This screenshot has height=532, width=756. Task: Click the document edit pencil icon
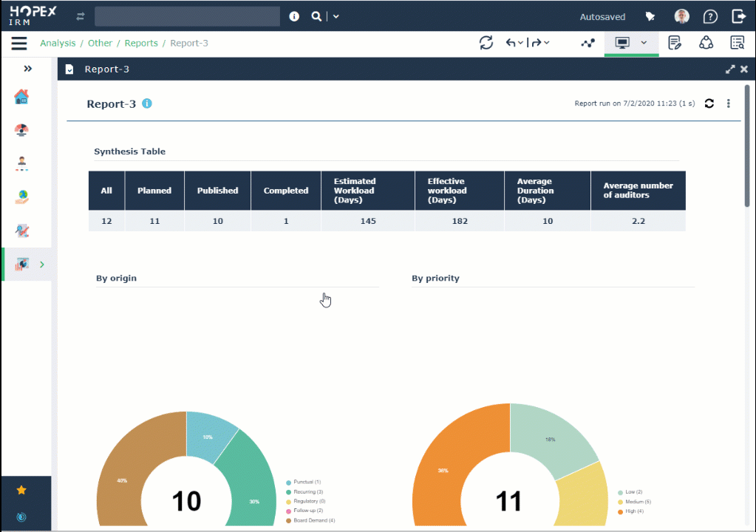675,43
